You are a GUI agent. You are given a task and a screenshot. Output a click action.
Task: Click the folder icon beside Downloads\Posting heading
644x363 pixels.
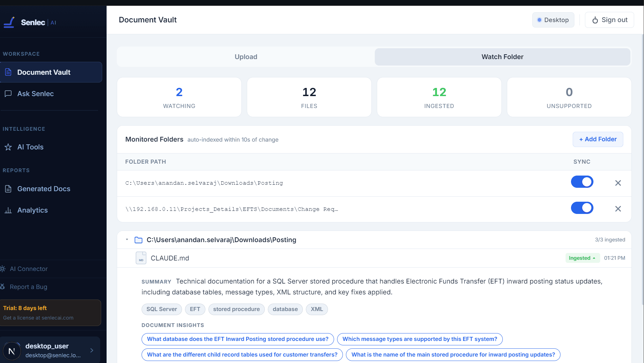[138, 240]
